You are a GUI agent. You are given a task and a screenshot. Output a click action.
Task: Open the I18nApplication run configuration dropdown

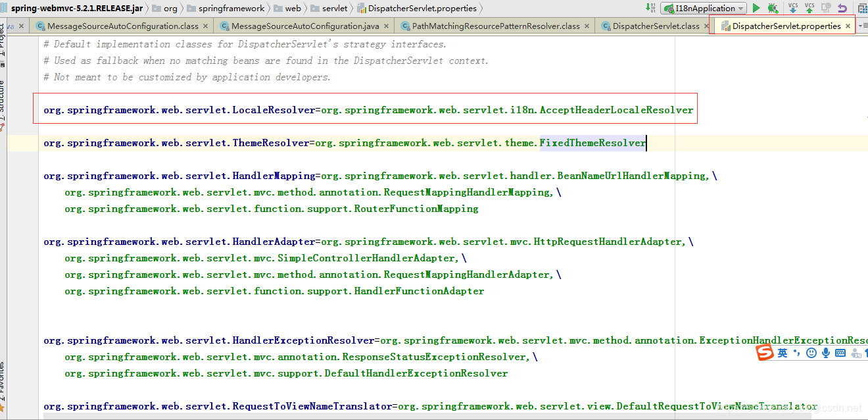(704, 8)
